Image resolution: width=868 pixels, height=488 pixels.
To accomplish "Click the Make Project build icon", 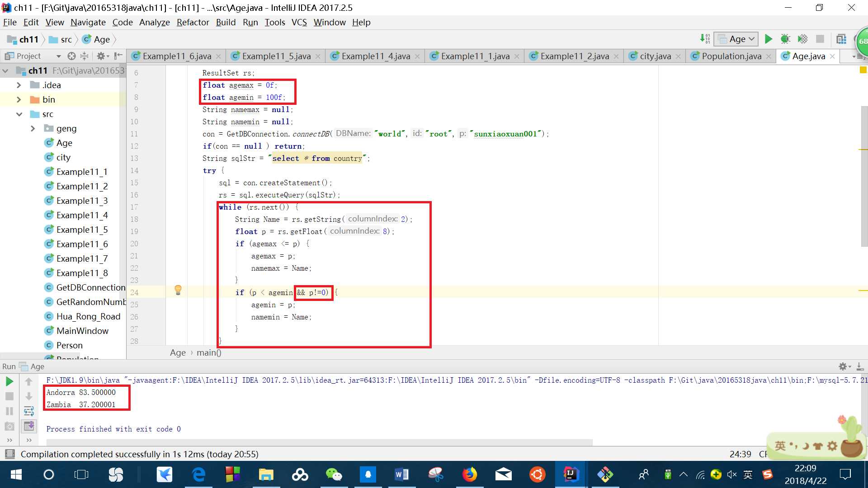I will (x=705, y=39).
